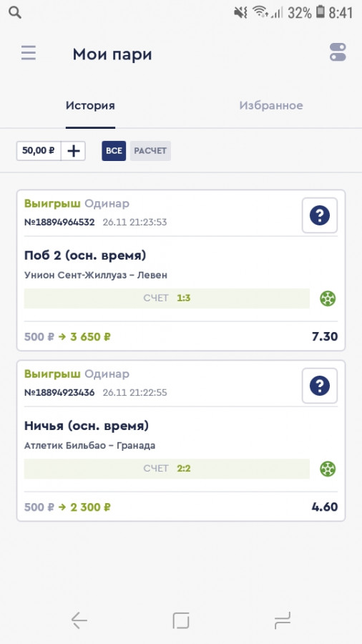The height and width of the screenshot is (644, 362).
Task: Select the ВСЕ filter
Action: [114, 151]
